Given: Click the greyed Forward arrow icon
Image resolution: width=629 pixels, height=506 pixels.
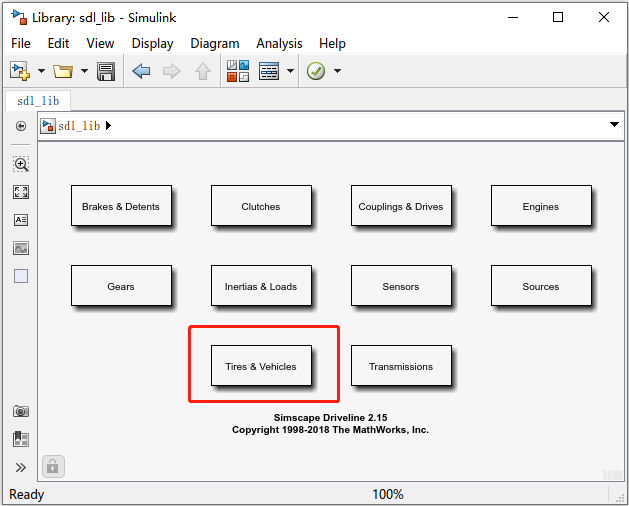Looking at the screenshot, I should point(172,71).
